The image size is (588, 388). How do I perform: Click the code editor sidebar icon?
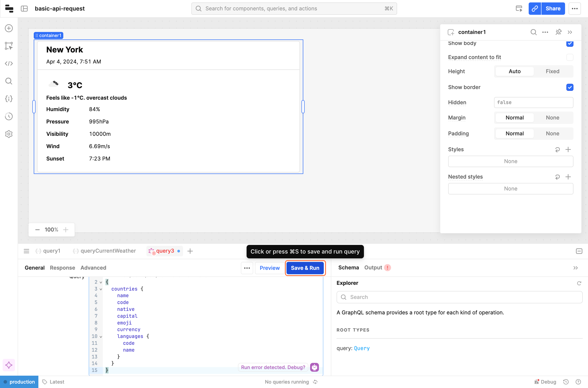9,63
